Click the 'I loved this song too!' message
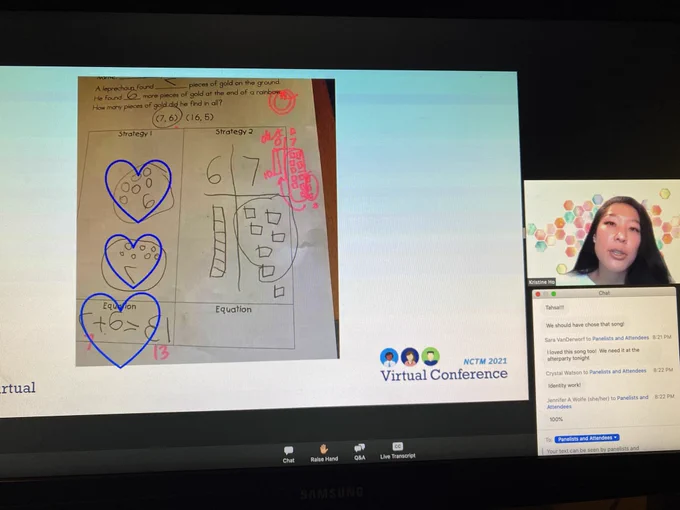The width and height of the screenshot is (680, 510). (x=593, y=354)
